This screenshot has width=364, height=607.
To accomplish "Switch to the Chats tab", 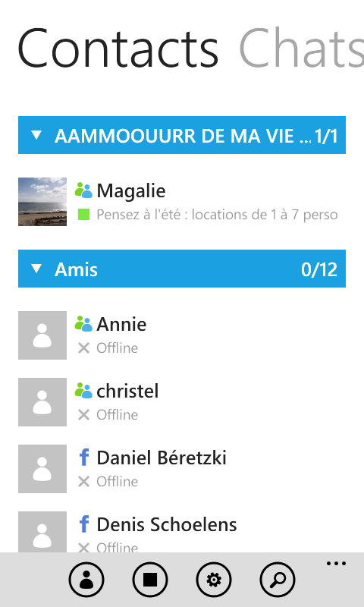I will pyautogui.click(x=301, y=49).
